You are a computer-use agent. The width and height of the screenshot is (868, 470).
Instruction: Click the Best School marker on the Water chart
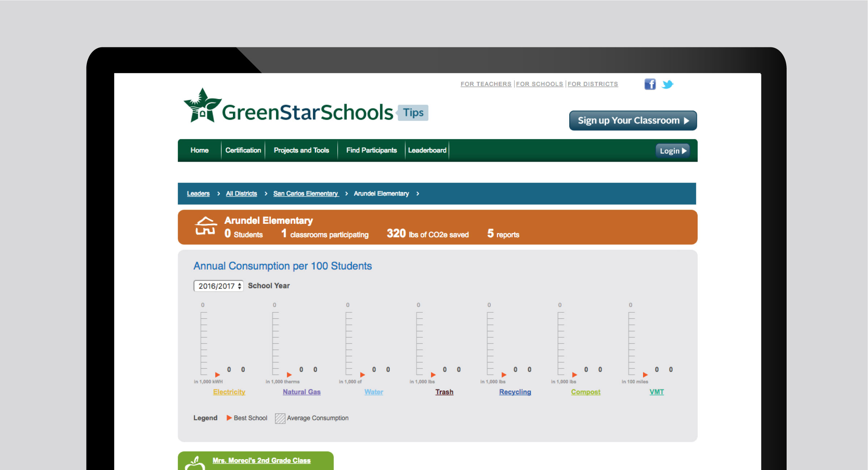[x=362, y=375]
